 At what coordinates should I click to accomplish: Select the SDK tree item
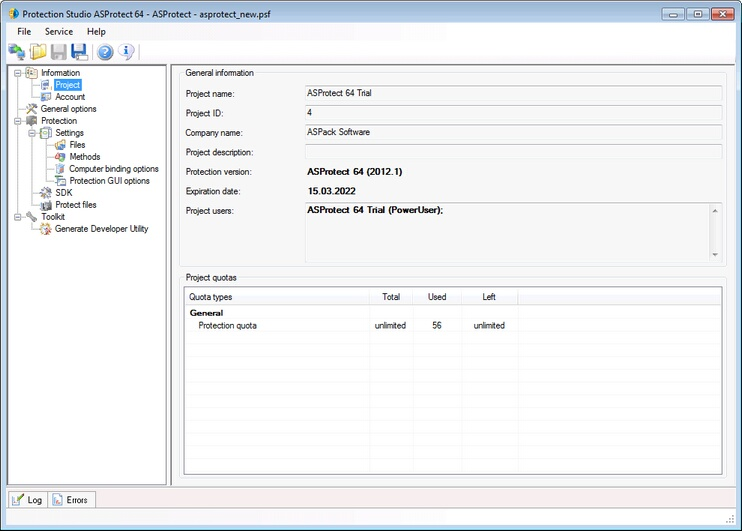[x=64, y=193]
